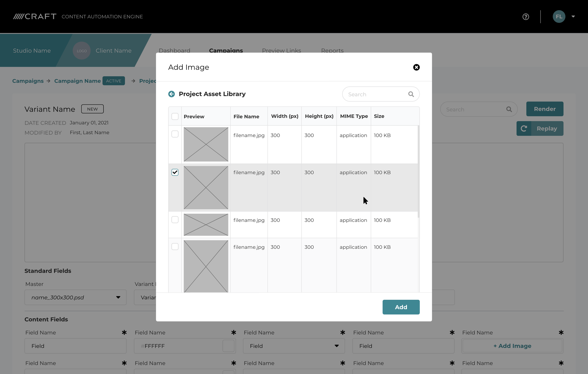Toggle the select-all checkbox in table header
This screenshot has height=374, width=588.
pos(175,116)
